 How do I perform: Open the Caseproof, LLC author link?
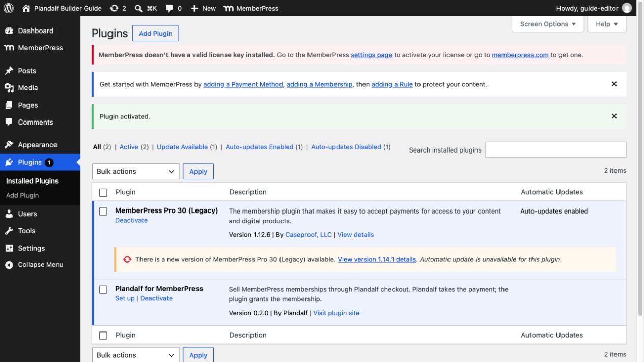coord(309,235)
